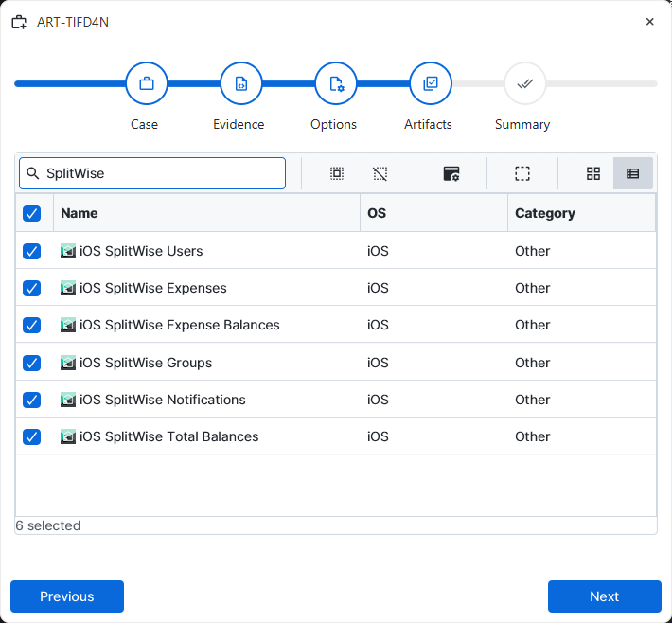Click the iOS SplitWise Expenses artifact icon
Screen dimensions: 672x623
68,288
